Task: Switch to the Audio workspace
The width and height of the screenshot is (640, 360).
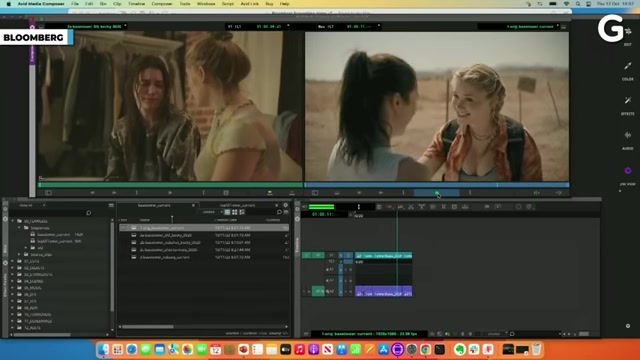Action: tap(628, 140)
